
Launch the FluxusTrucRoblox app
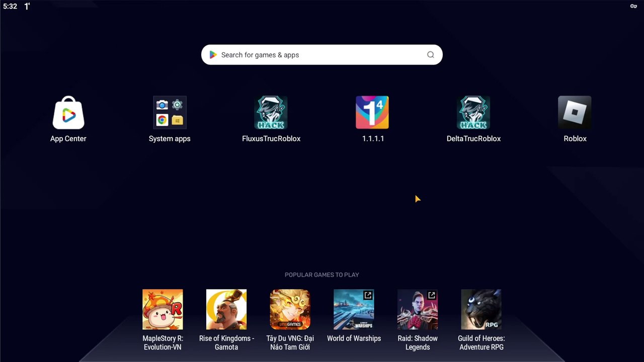coord(271,113)
